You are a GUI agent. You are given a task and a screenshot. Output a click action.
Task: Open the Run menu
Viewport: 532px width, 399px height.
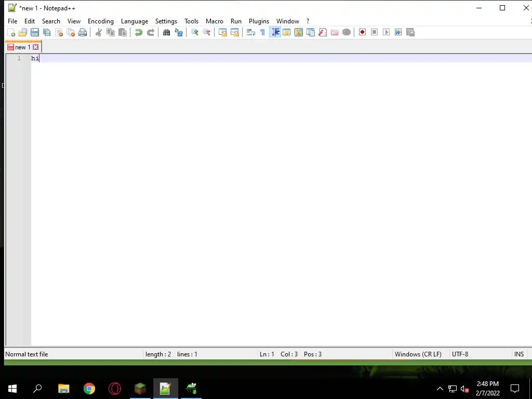[x=236, y=21]
